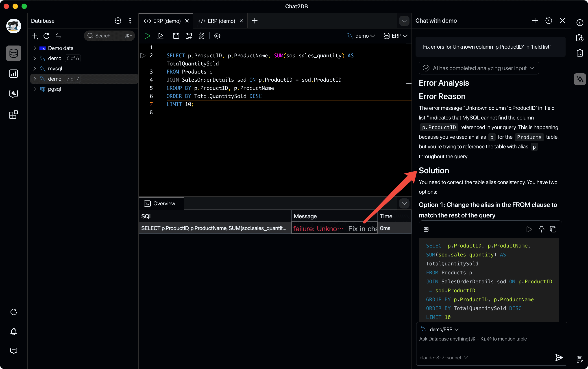Screen dimensions: 588x369
Task: Click 'Fix in chat' in the Message cell
Action: point(363,229)
